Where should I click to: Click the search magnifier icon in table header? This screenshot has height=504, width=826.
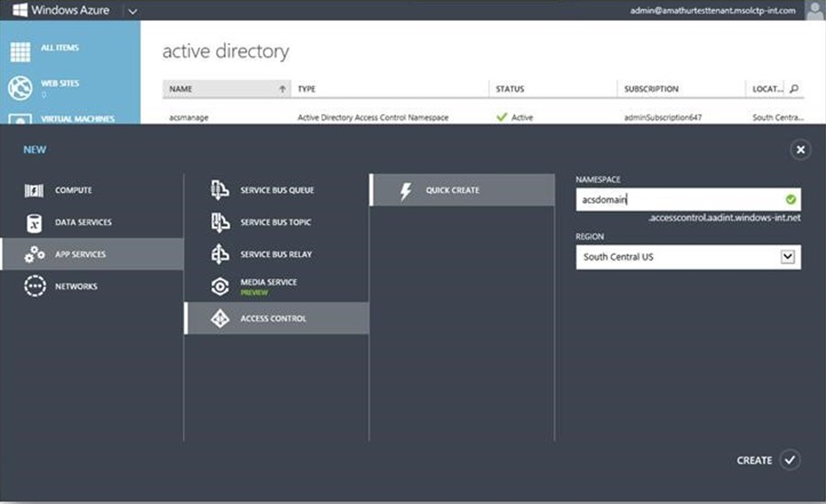coord(794,89)
